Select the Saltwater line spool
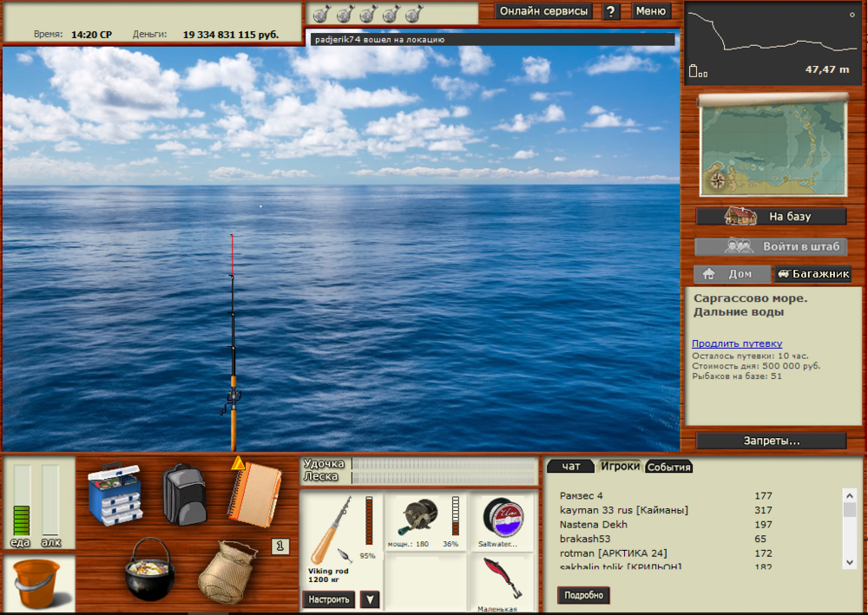The image size is (868, 615). coord(502,519)
